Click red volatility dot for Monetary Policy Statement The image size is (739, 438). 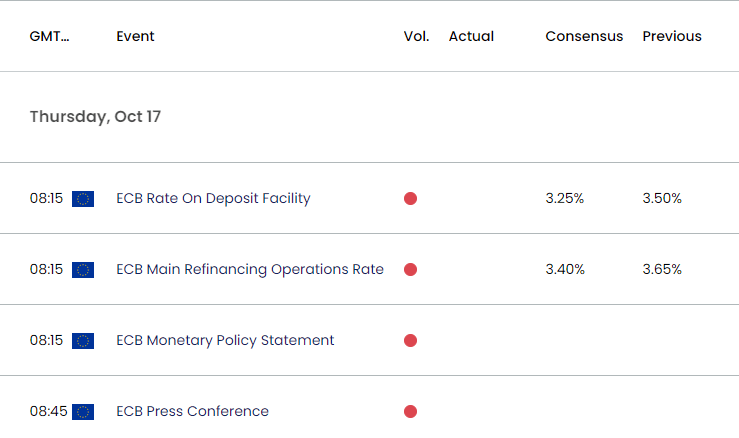tap(410, 341)
